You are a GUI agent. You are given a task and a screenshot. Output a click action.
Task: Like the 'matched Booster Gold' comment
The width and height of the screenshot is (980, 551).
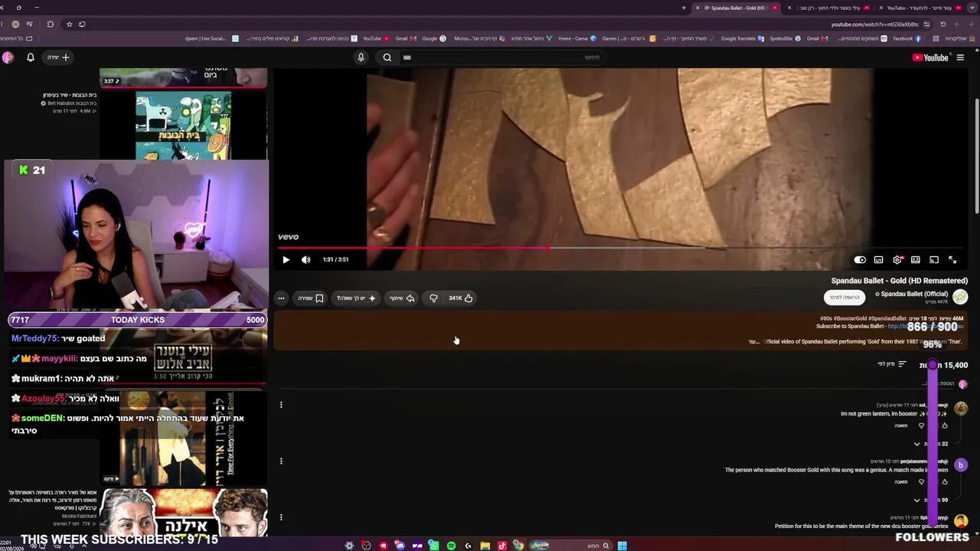coord(945,482)
